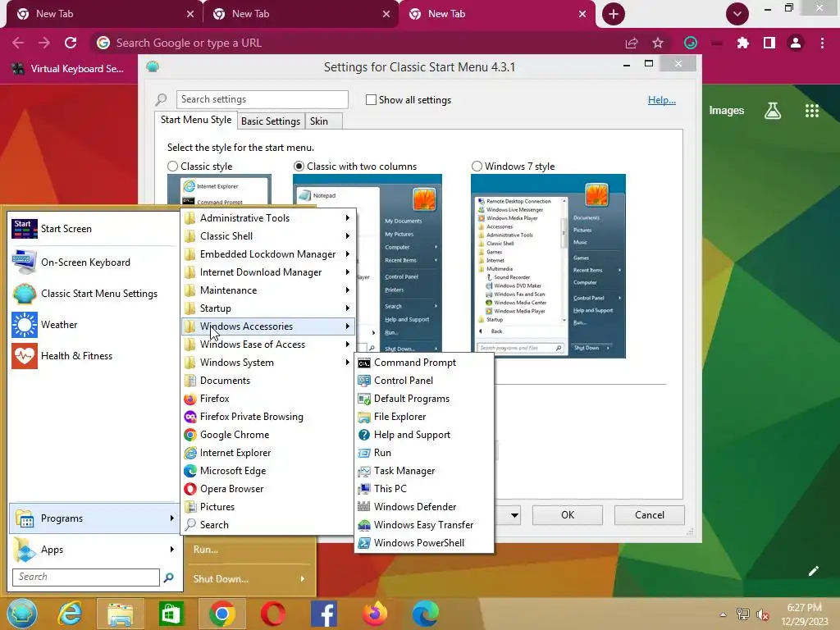Image resolution: width=840 pixels, height=630 pixels.
Task: Launch Default Programs entry
Action: click(423, 399)
